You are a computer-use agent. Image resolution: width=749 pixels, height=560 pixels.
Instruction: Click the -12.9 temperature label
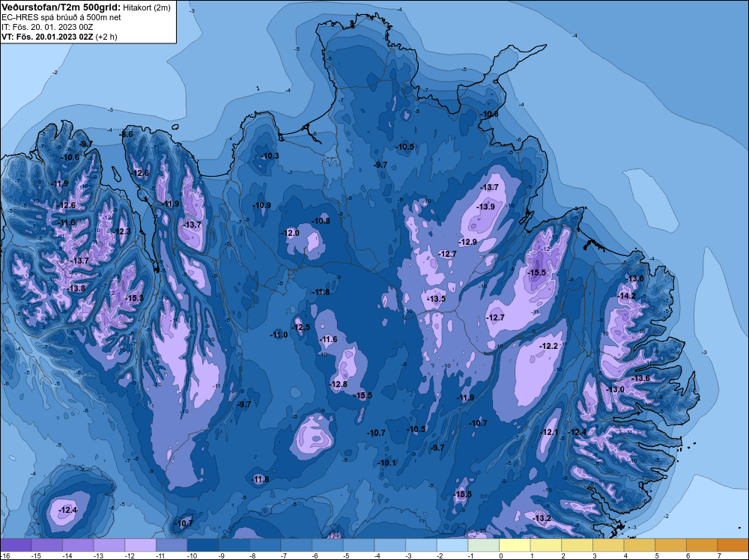coord(467,242)
